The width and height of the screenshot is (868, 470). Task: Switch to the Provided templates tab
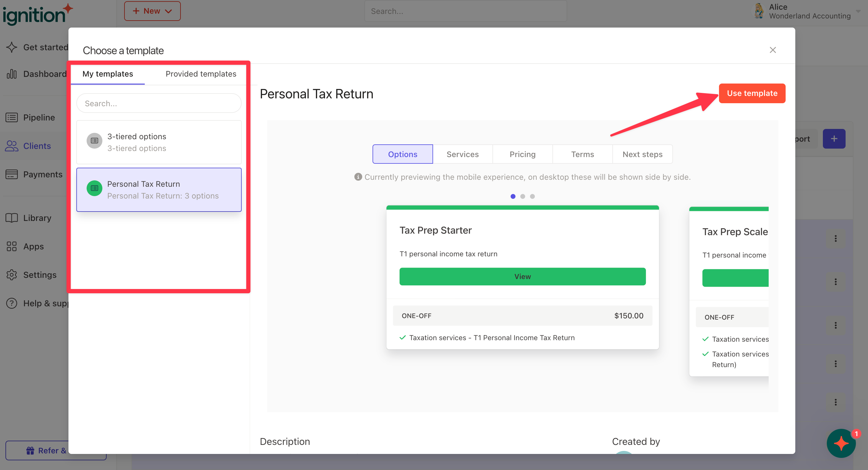(201, 74)
